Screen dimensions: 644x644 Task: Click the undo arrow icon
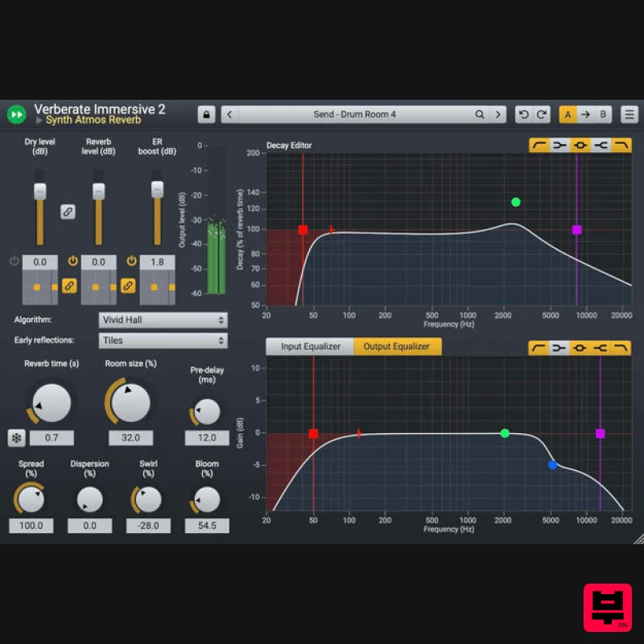(x=524, y=114)
